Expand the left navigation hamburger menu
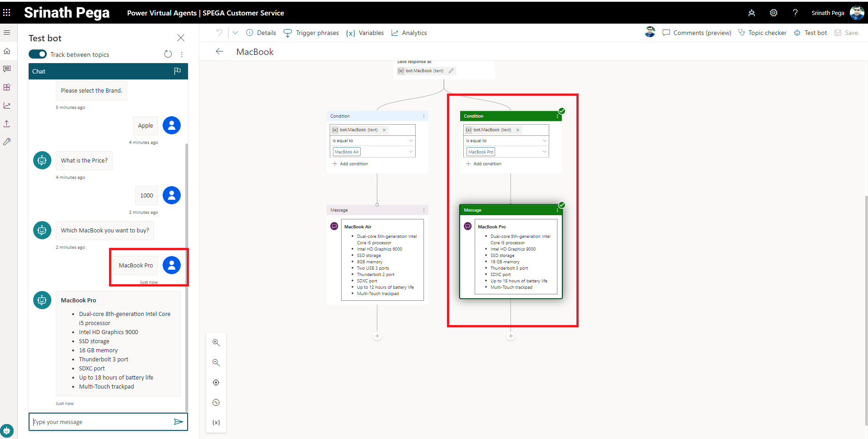The height and width of the screenshot is (439, 868). click(x=7, y=33)
